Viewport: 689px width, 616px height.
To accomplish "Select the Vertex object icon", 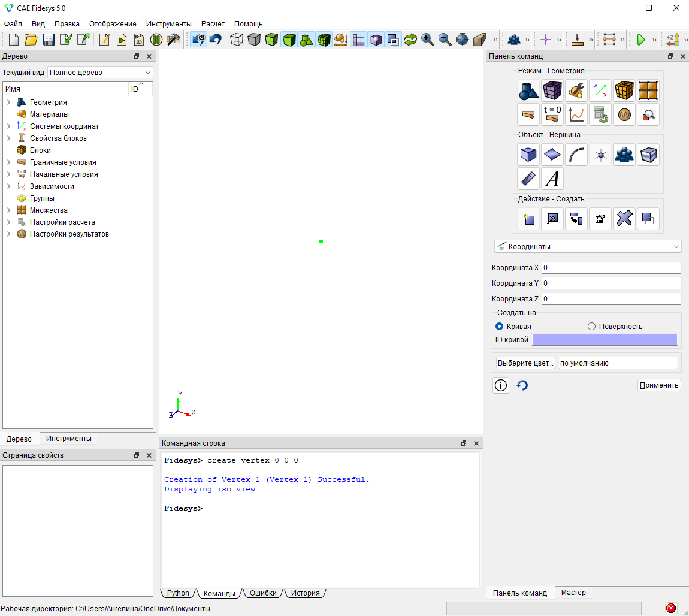I will 600,155.
